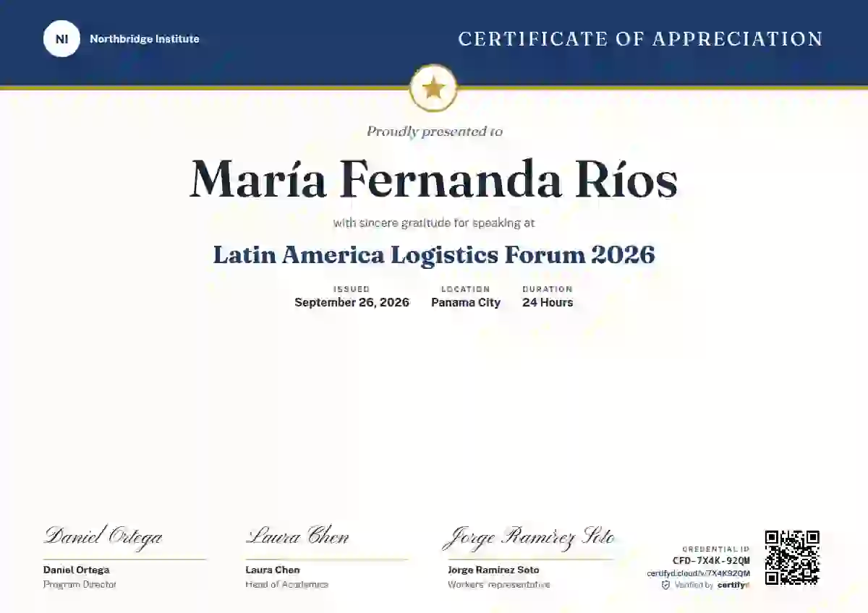Click Jorge Ramírez Soto's cursive signature
The image size is (868, 613).
pyautogui.click(x=529, y=537)
